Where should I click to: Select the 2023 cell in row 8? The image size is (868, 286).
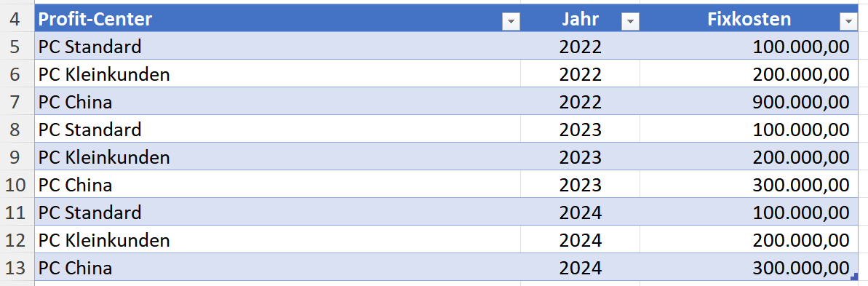point(580,130)
